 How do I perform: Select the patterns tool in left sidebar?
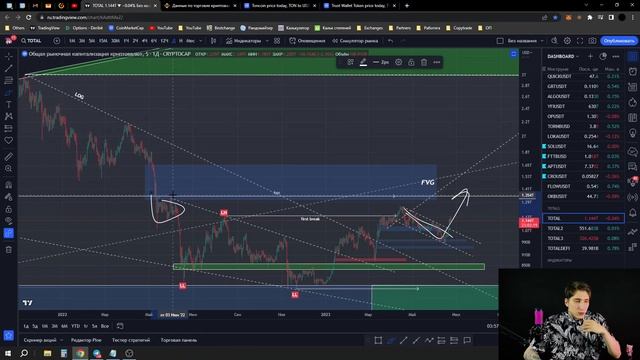(x=9, y=116)
